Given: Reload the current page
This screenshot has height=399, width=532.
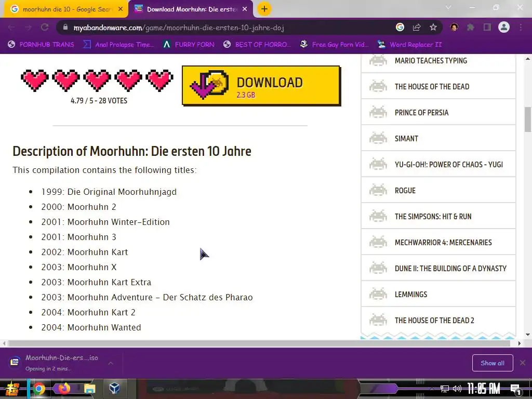Looking at the screenshot, I should point(45,27).
